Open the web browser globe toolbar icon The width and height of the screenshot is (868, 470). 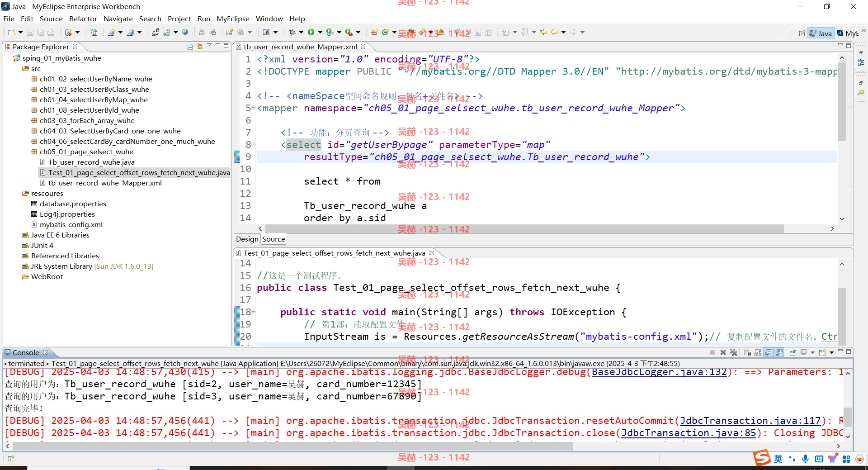click(x=185, y=32)
